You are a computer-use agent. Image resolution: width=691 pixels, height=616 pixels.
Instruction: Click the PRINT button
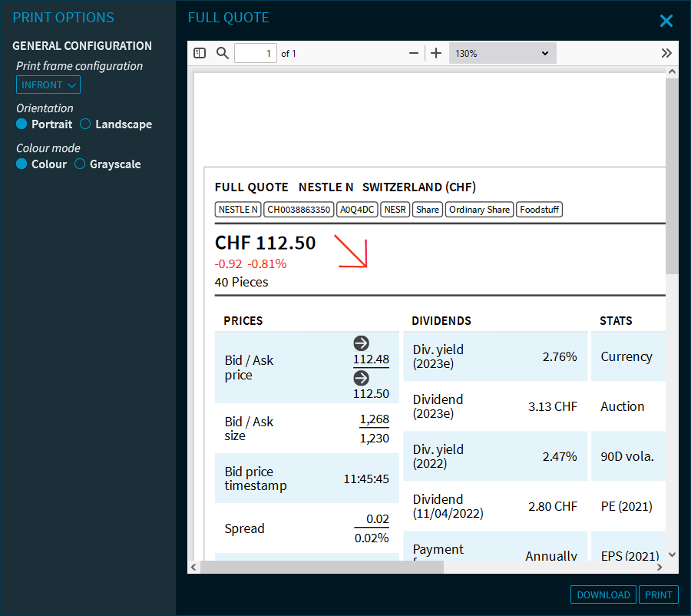pyautogui.click(x=659, y=594)
